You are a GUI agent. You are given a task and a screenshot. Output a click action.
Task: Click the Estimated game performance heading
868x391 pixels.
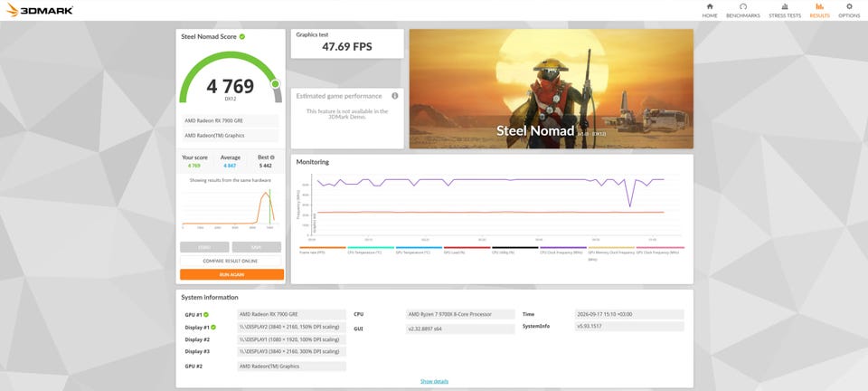point(339,96)
